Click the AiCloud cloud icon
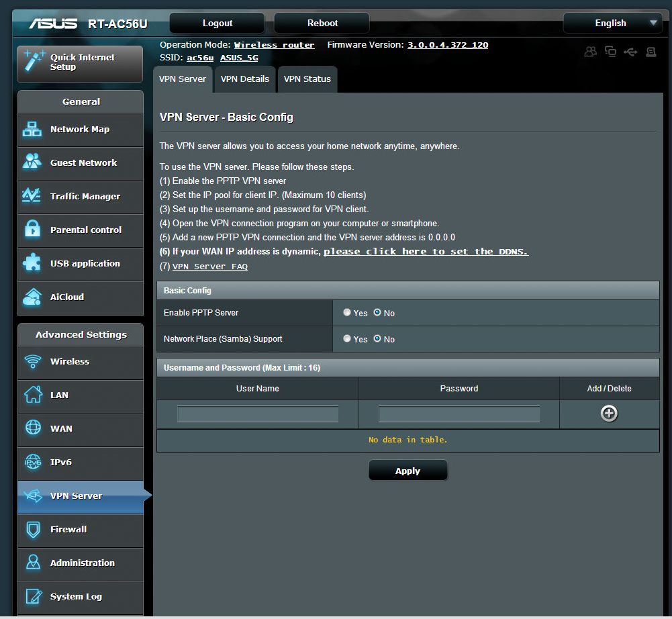 [32, 297]
